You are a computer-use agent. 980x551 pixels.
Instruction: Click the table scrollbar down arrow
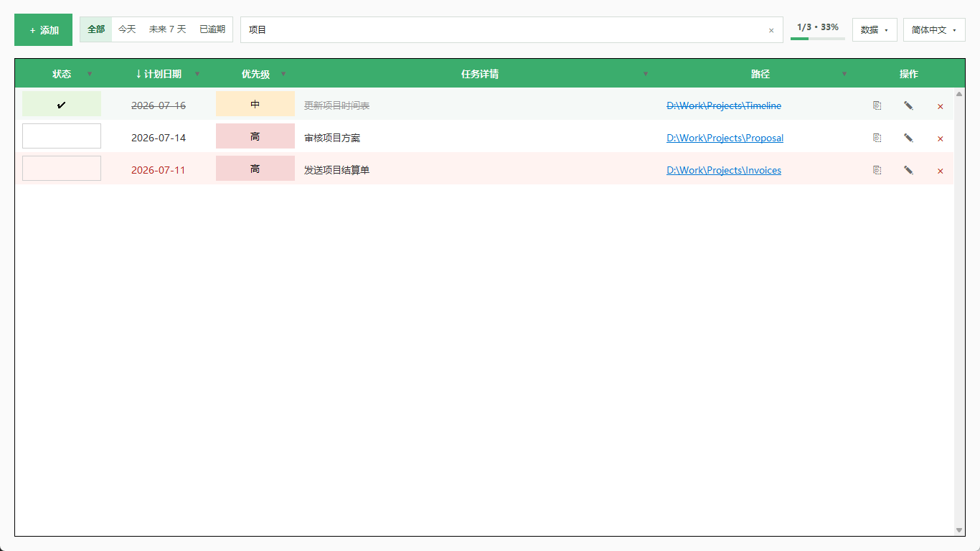click(x=959, y=530)
